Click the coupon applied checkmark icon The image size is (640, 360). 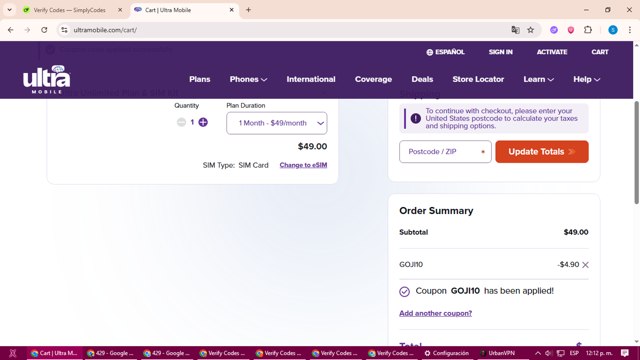pos(404,291)
